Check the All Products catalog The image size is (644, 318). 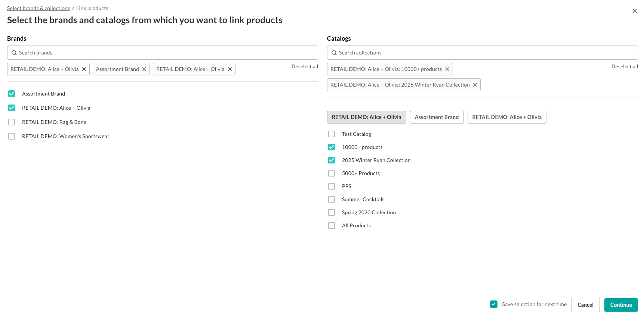coord(332,225)
